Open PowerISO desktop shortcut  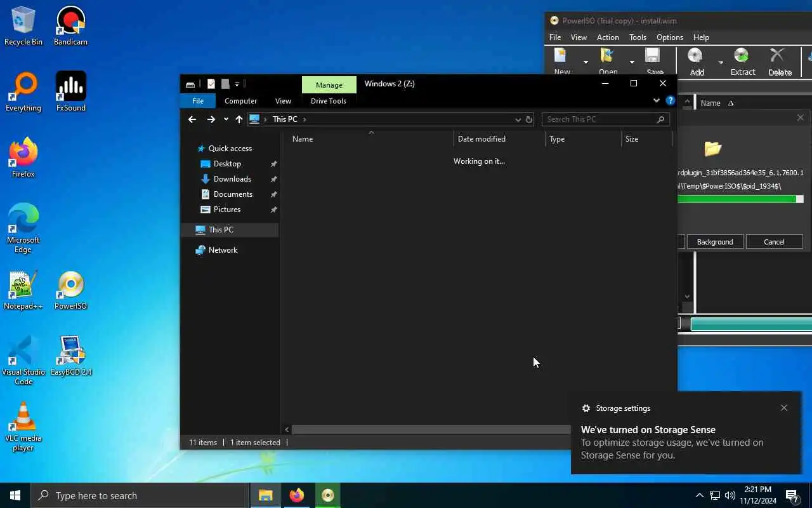click(x=70, y=290)
